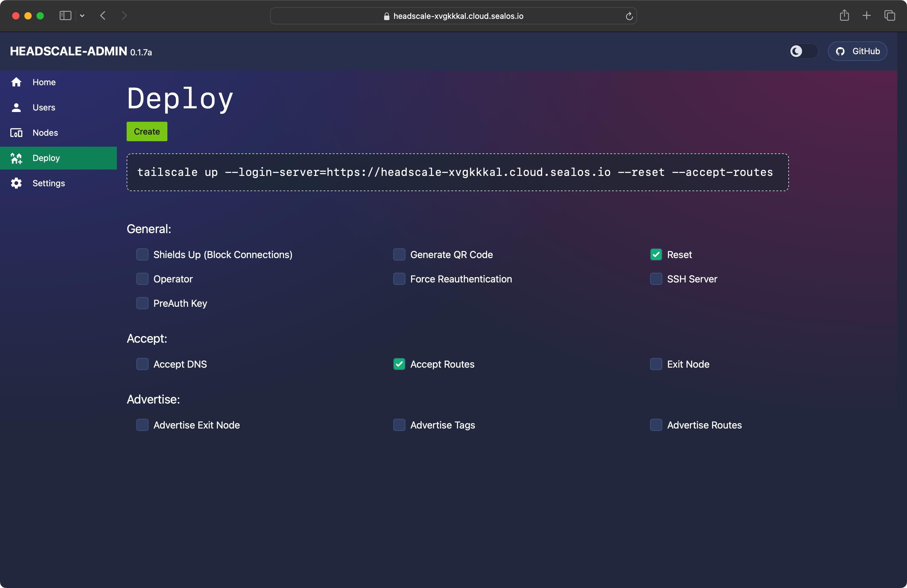Disable the Accept Routes checkbox

(x=399, y=364)
